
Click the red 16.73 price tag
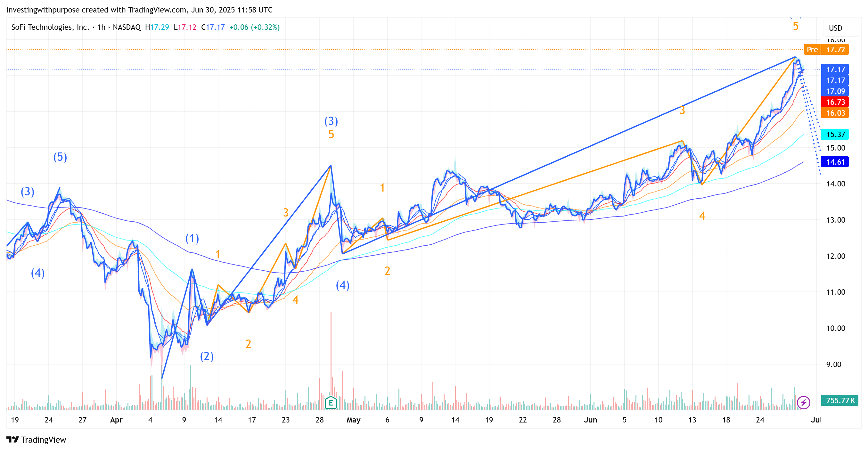[x=835, y=102]
